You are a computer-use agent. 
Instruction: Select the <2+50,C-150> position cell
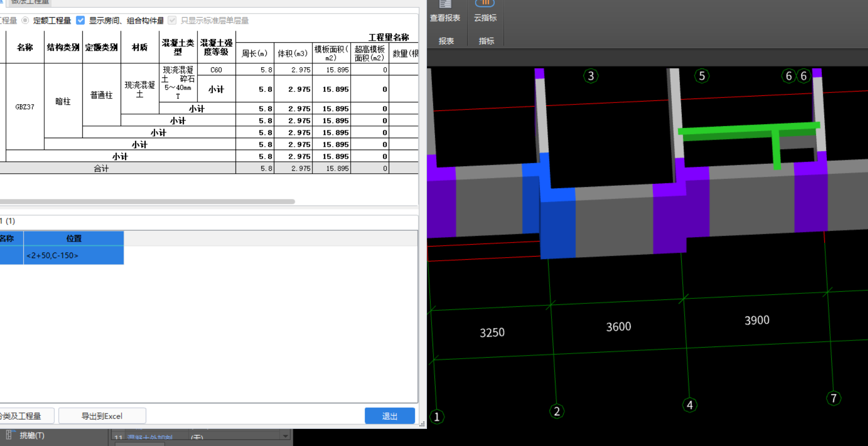[x=74, y=255]
